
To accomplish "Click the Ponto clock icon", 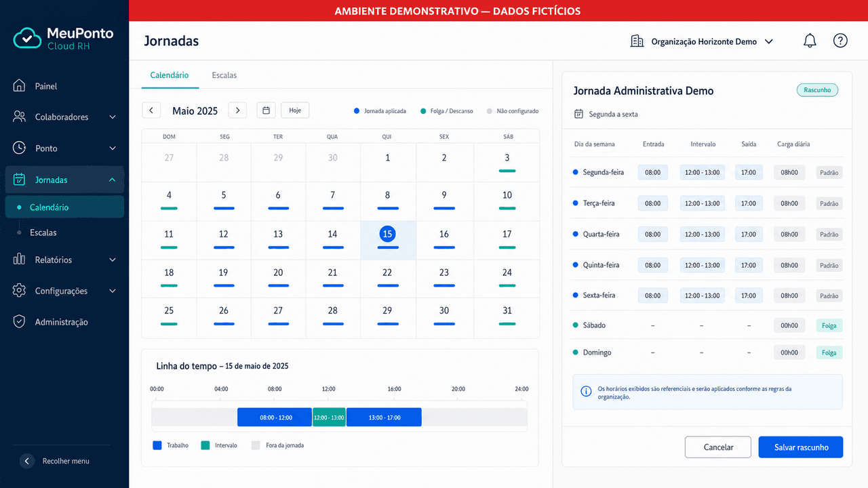I will (x=20, y=148).
